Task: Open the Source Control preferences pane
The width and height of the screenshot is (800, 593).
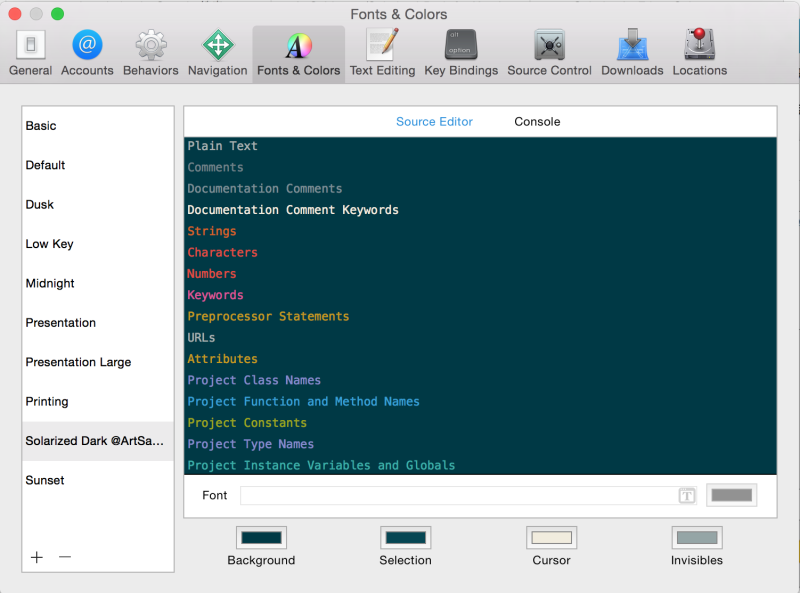Action: [x=548, y=45]
